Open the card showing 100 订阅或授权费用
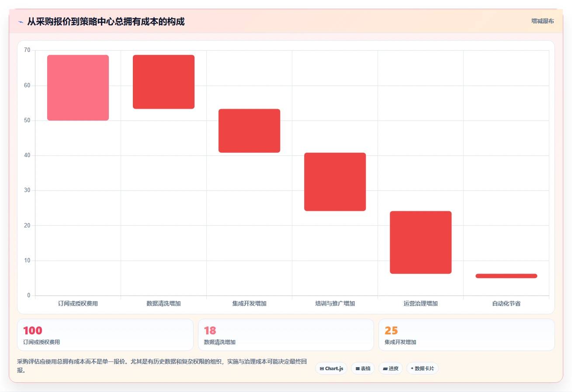 click(x=105, y=335)
